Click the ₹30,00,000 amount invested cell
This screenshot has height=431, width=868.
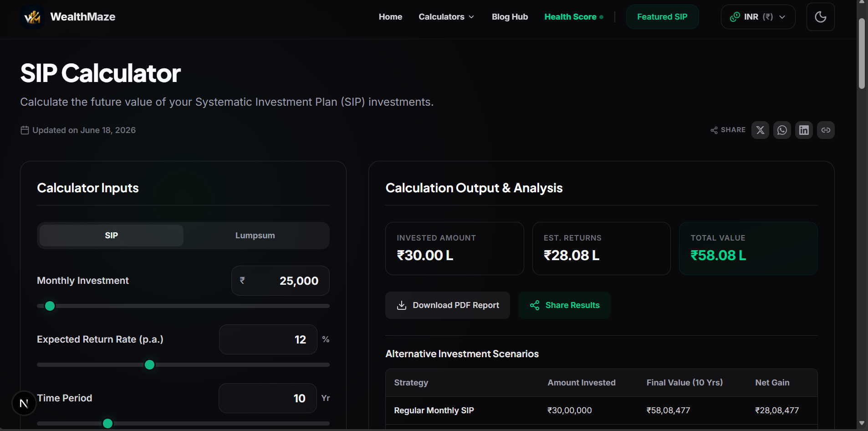point(570,410)
